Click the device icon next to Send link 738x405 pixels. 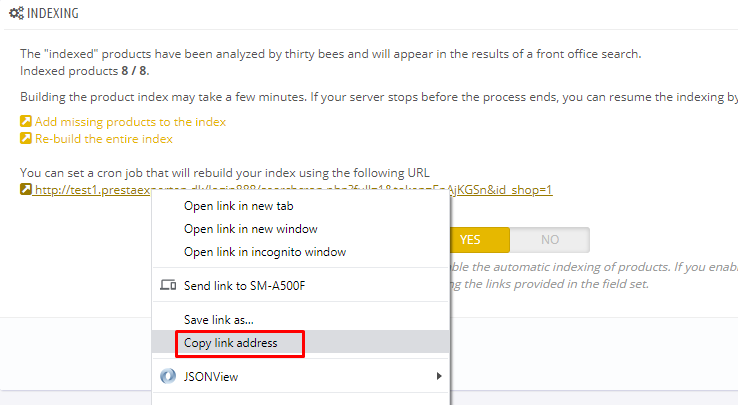pos(168,285)
